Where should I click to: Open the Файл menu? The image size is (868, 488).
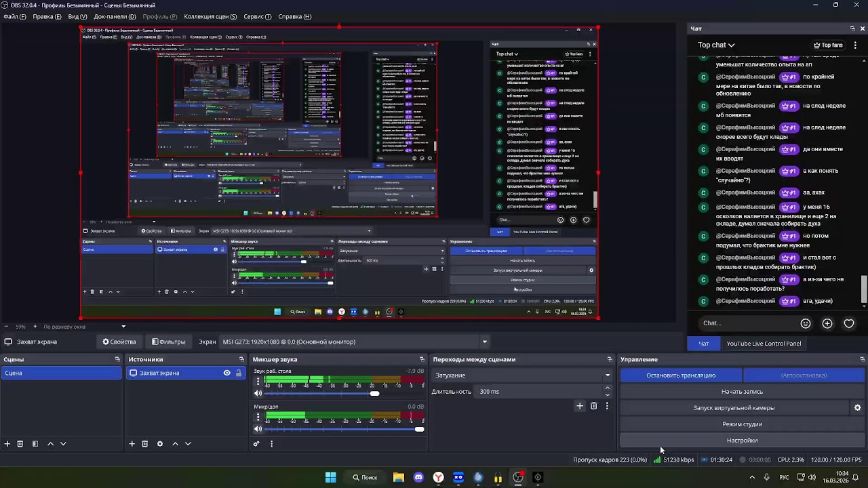14,16
